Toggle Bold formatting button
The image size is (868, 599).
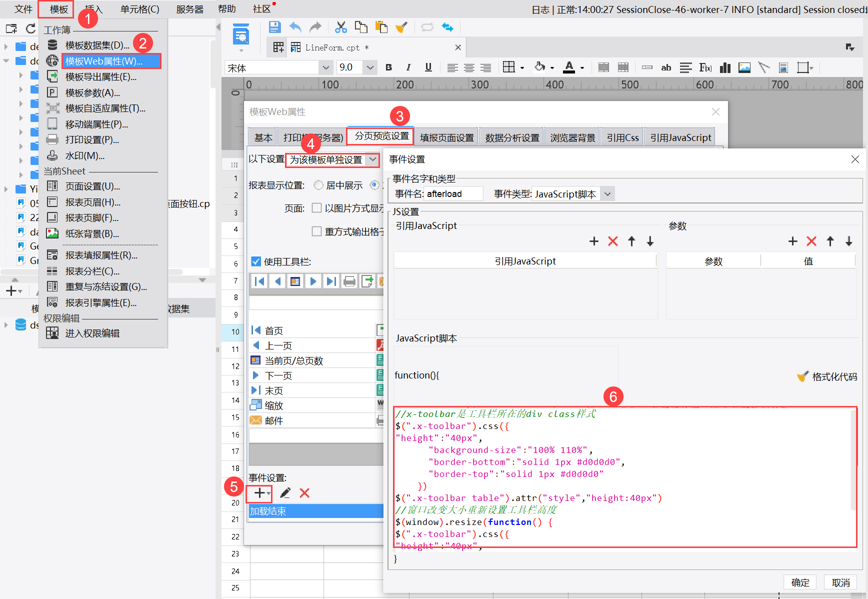pyautogui.click(x=388, y=67)
